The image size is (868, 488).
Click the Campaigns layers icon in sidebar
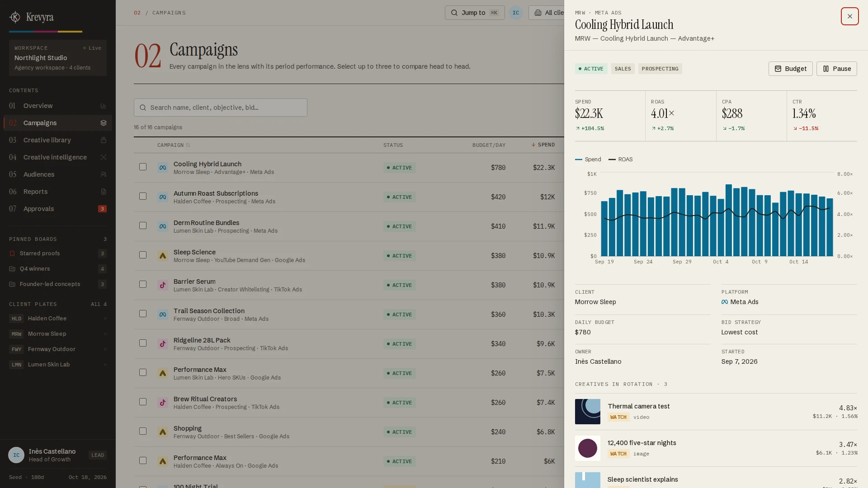(x=103, y=123)
